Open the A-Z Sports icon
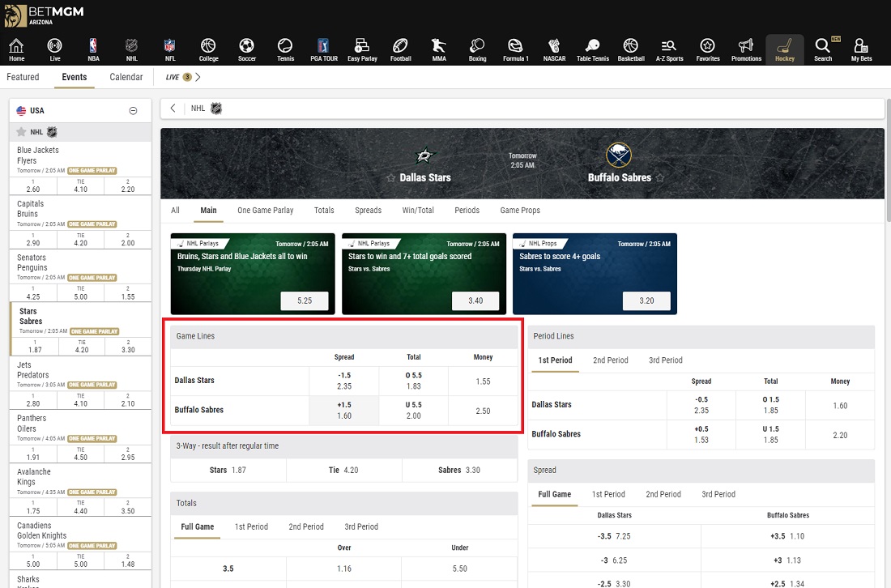The image size is (891, 588). tap(669, 49)
